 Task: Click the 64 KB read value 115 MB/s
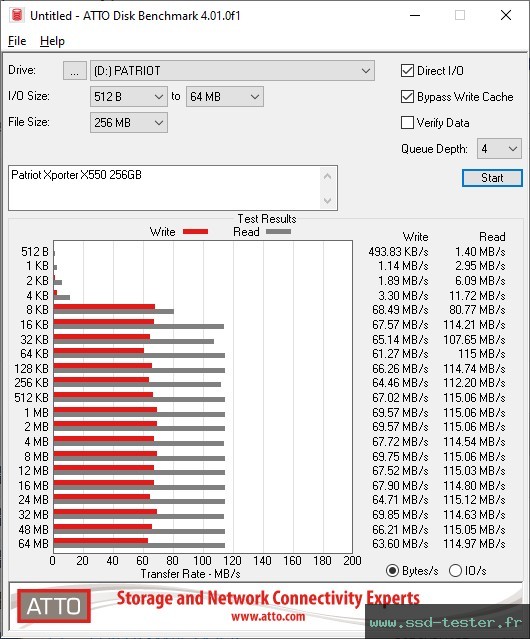[x=482, y=353]
